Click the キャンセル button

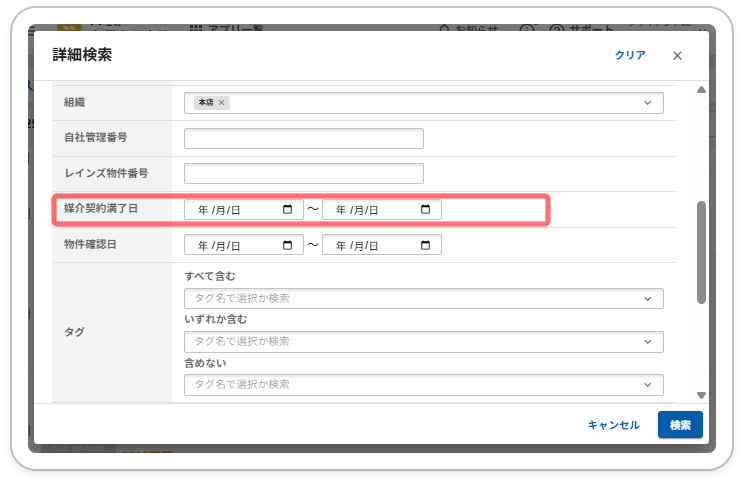click(614, 425)
